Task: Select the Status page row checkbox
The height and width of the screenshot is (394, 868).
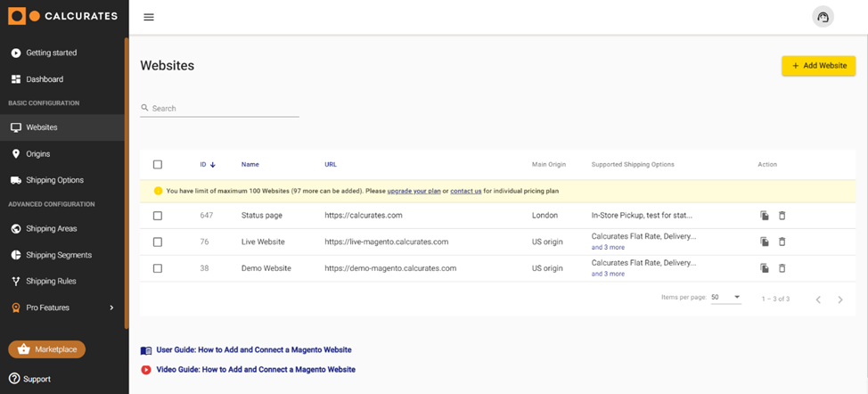Action: [158, 215]
